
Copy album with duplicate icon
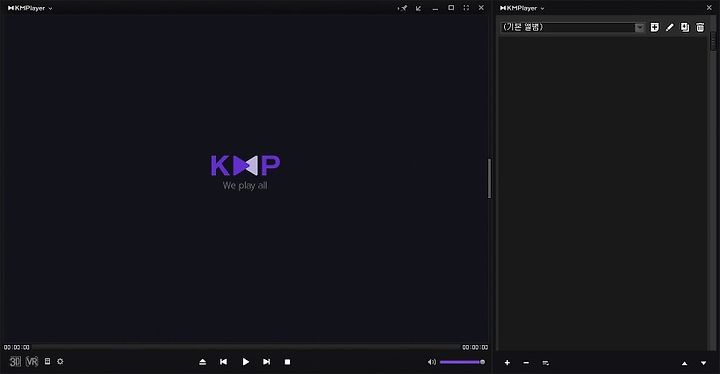click(x=685, y=28)
